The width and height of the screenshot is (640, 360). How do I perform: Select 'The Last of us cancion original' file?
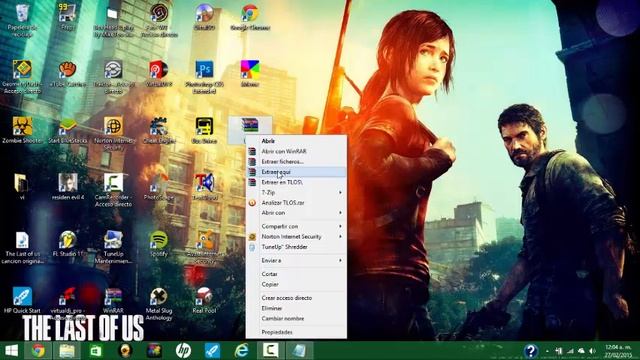click(x=22, y=247)
